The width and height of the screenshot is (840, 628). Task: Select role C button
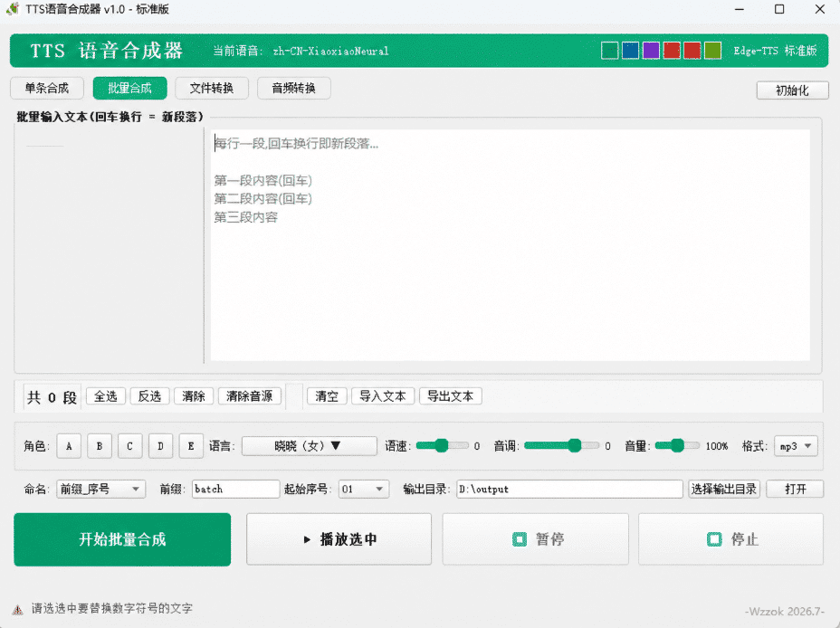click(x=129, y=446)
